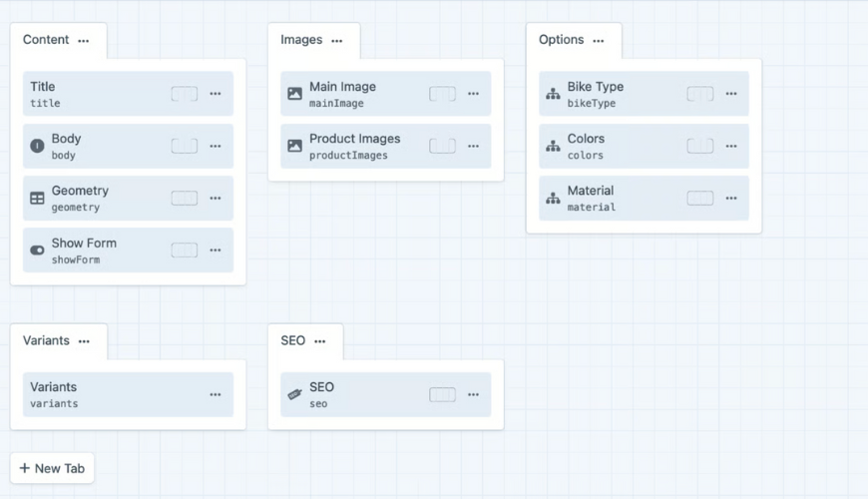The image size is (868, 499).
Task: Open Colors field options ellipsis
Action: [x=731, y=147]
